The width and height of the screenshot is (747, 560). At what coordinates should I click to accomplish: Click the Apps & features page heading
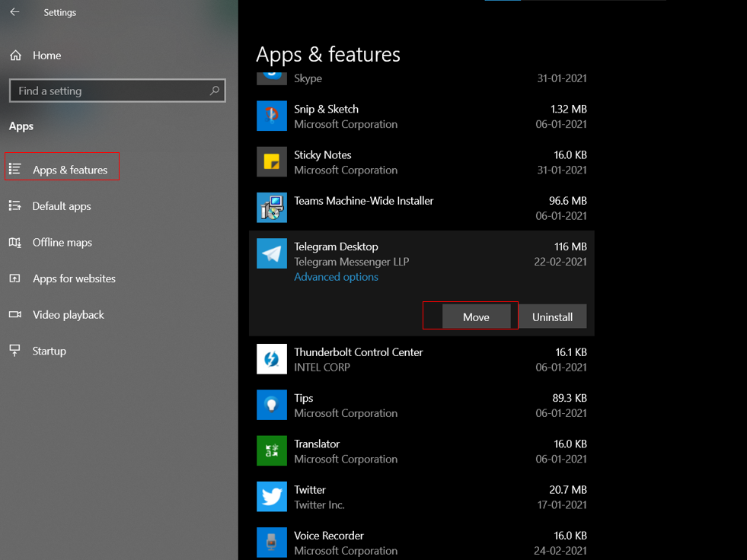coord(327,55)
